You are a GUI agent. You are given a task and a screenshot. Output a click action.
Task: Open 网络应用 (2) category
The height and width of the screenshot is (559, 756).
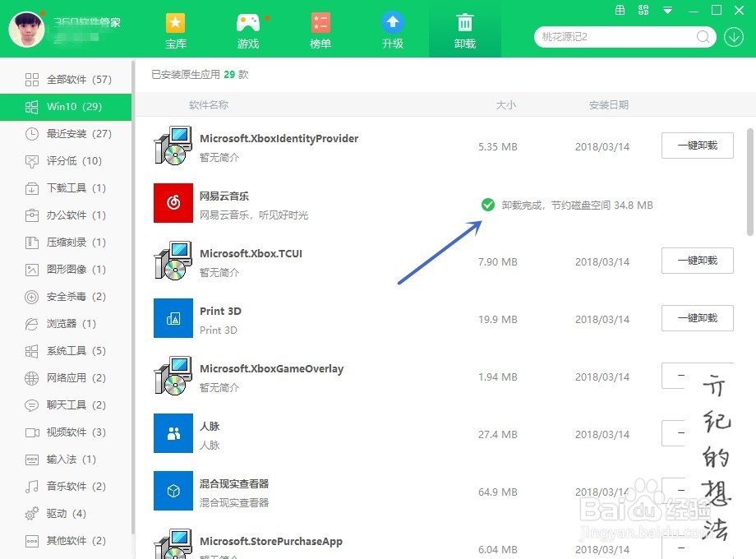pyautogui.click(x=66, y=377)
